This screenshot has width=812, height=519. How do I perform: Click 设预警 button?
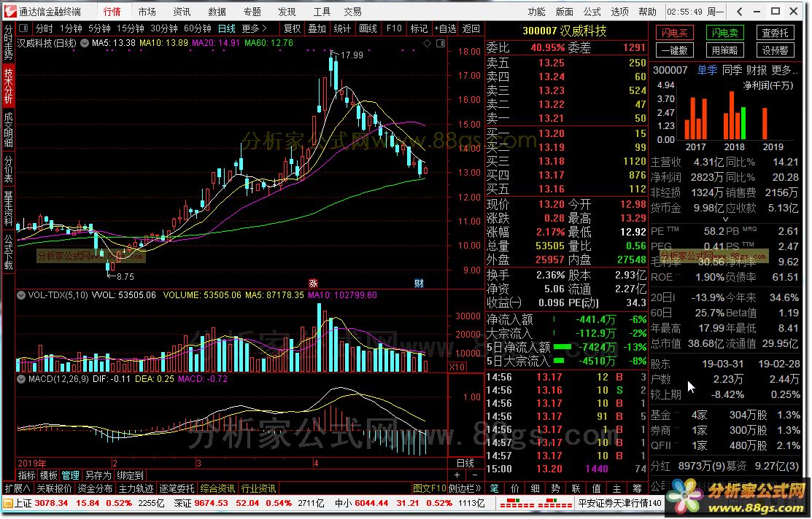click(775, 50)
